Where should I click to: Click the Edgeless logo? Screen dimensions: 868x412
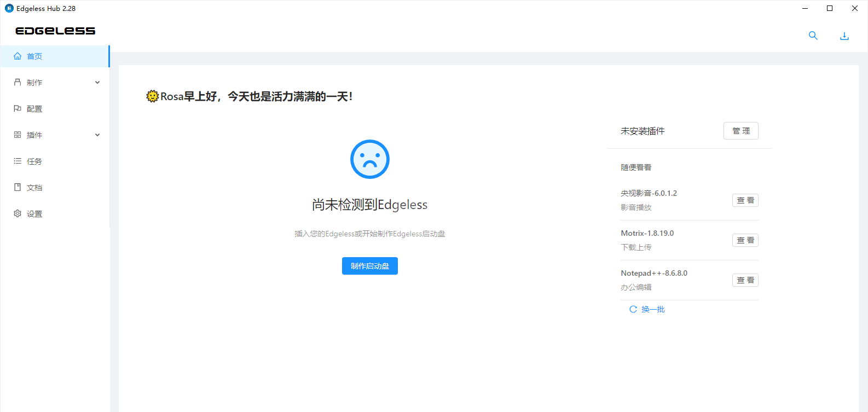click(x=55, y=31)
